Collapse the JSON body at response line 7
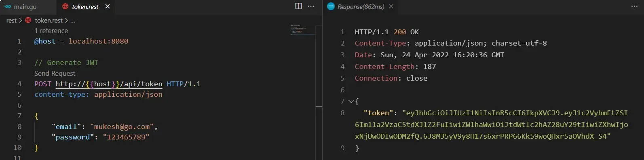 pos(351,102)
